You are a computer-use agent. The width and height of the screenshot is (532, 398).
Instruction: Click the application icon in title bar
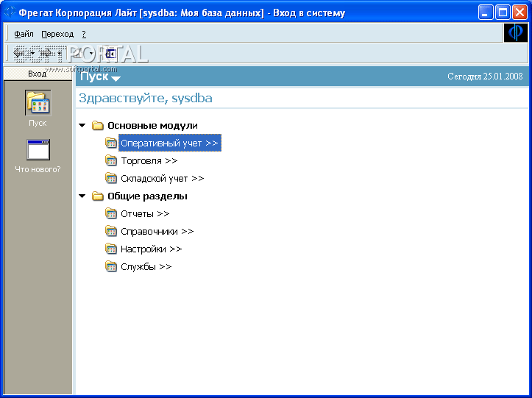pos(10,13)
